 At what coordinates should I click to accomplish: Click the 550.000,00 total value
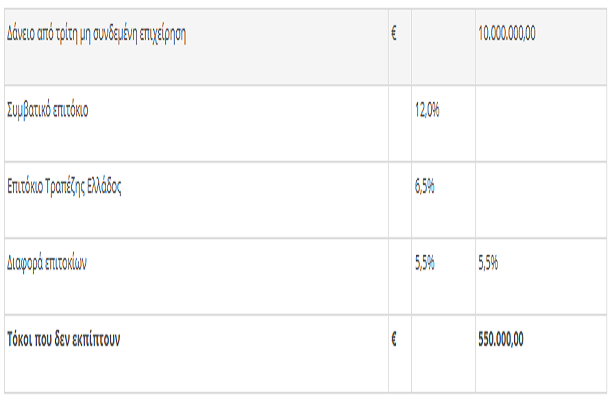pyautogui.click(x=501, y=339)
